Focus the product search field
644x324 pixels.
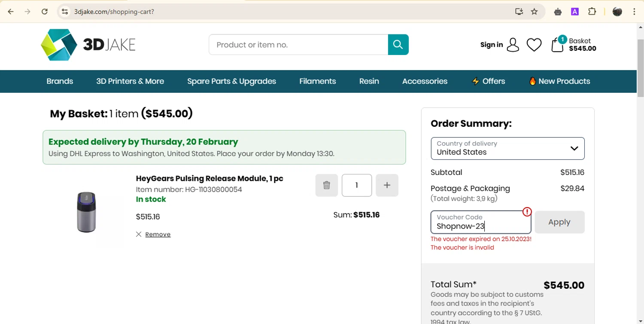pos(298,45)
